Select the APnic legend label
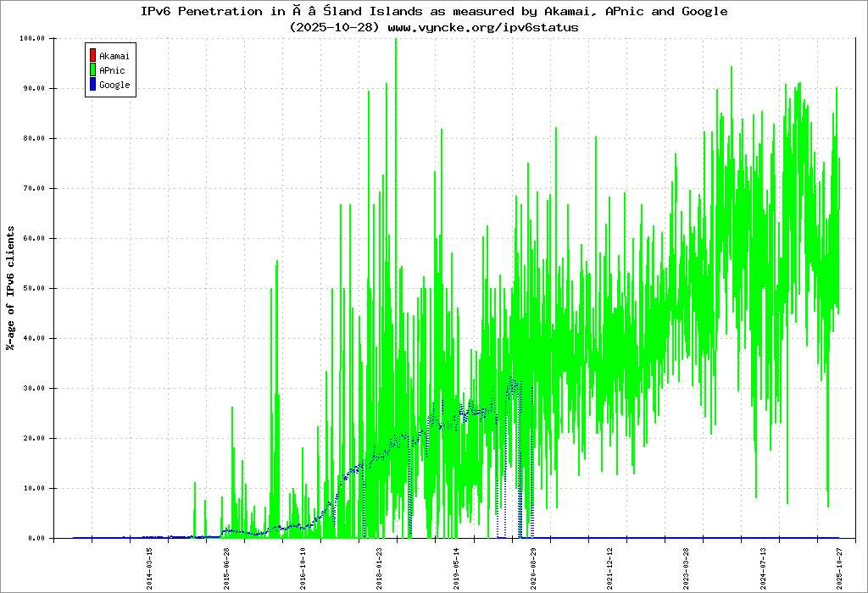Image resolution: width=868 pixels, height=593 pixels. click(112, 70)
